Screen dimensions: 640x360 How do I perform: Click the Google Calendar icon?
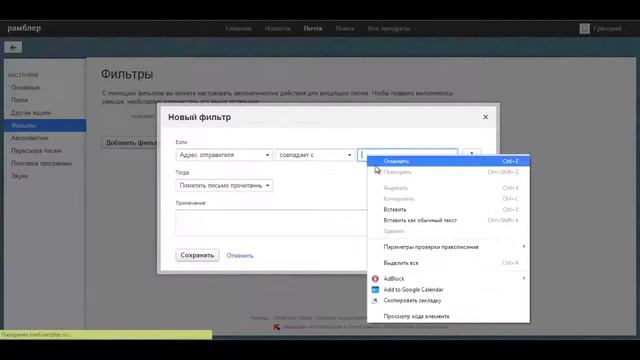375,289
